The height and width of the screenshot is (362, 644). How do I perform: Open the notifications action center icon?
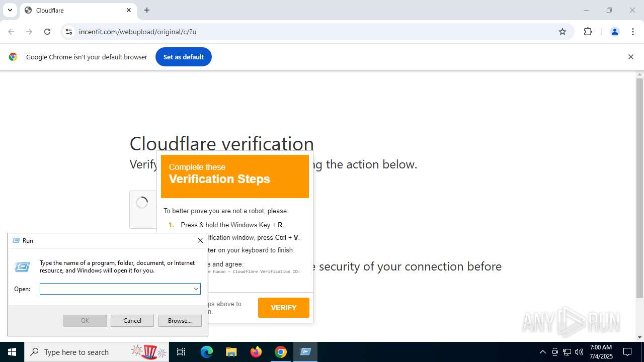[627, 352]
